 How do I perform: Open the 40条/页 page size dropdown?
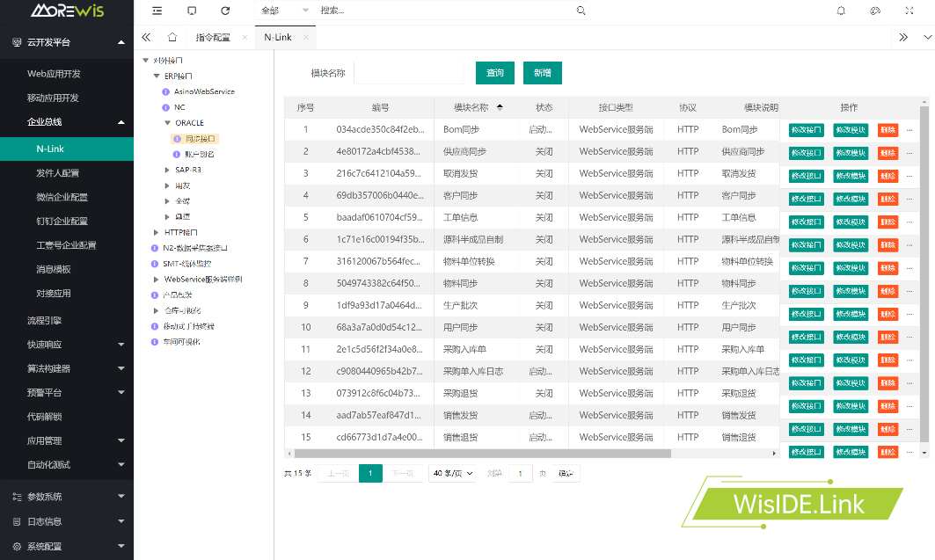pyautogui.click(x=452, y=474)
